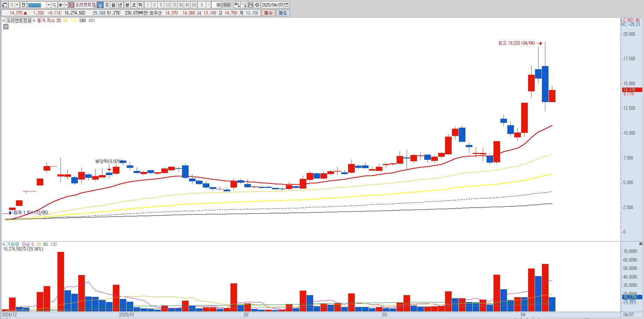Image resolution: width=644 pixels, height=319 pixels.
Task: Click the window layout icon at the toolbar start
Action: click(x=5, y=5)
